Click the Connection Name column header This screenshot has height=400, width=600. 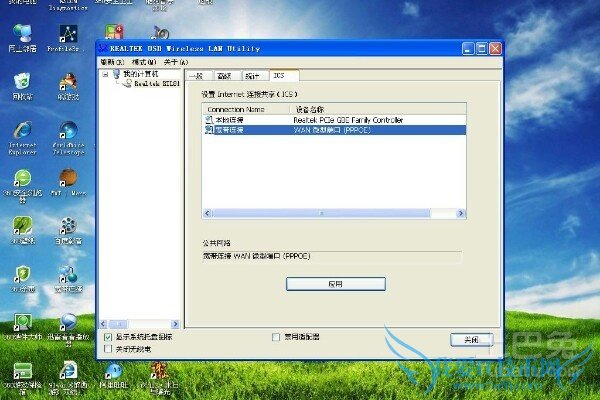tap(246, 109)
